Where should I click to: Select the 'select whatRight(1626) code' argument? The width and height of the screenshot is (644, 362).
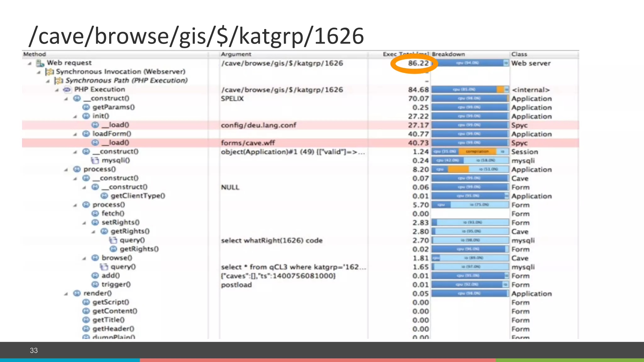[272, 240]
